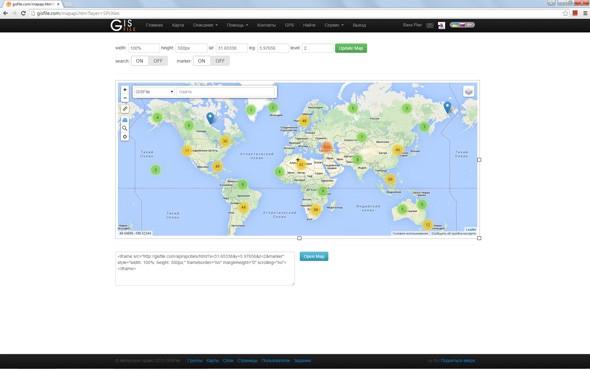Click the GIS File logo
The height and width of the screenshot is (369, 590).
point(123,25)
